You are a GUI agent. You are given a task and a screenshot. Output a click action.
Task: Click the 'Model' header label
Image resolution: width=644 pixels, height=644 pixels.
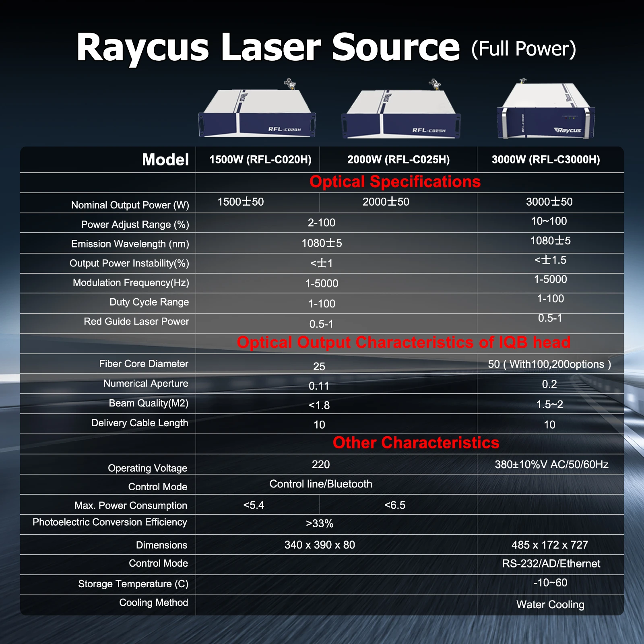tap(165, 160)
